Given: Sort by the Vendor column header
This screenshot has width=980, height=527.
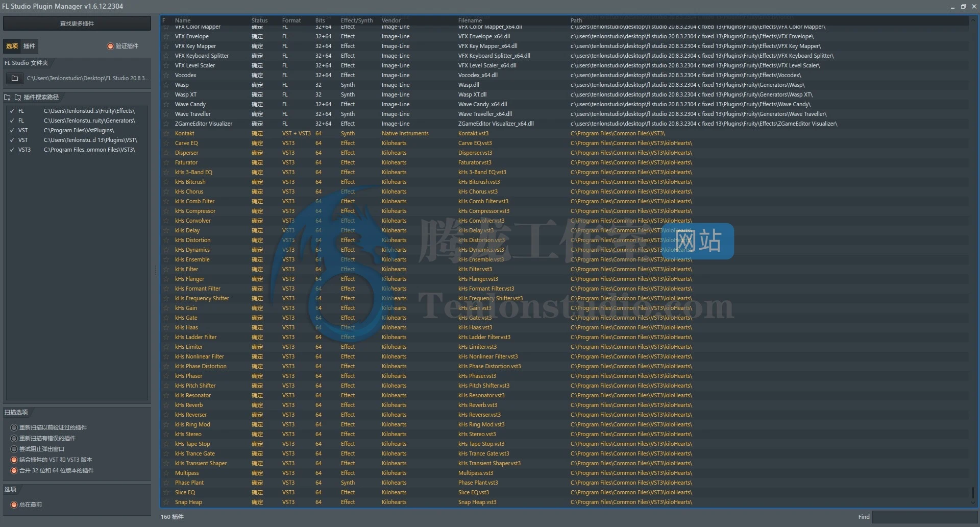Looking at the screenshot, I should click(x=391, y=20).
